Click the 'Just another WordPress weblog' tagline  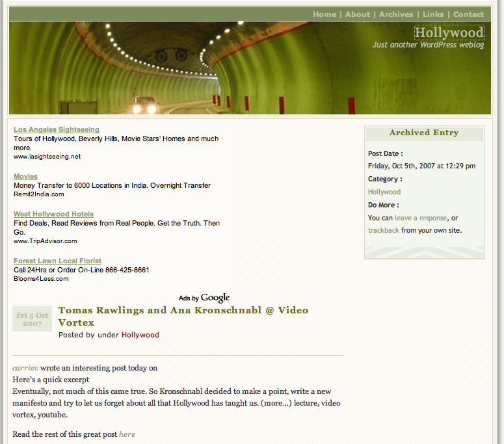428,45
